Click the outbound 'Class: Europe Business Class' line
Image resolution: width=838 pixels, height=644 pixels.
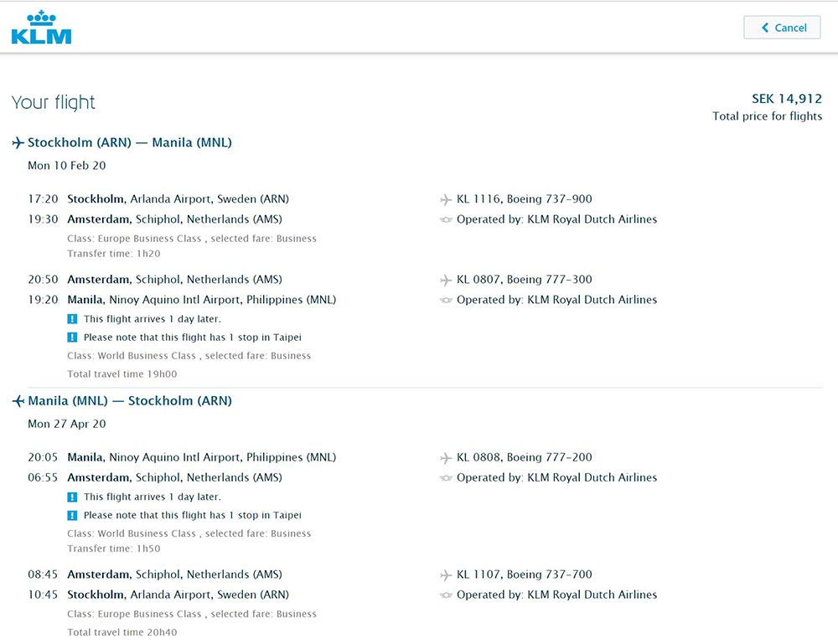pos(192,239)
